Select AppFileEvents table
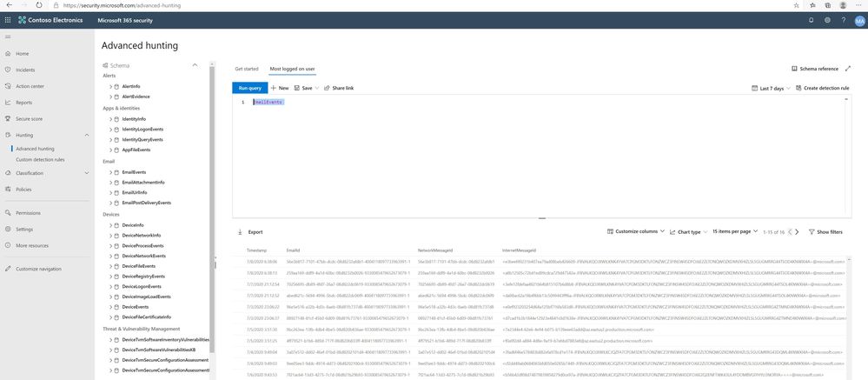 click(136, 150)
